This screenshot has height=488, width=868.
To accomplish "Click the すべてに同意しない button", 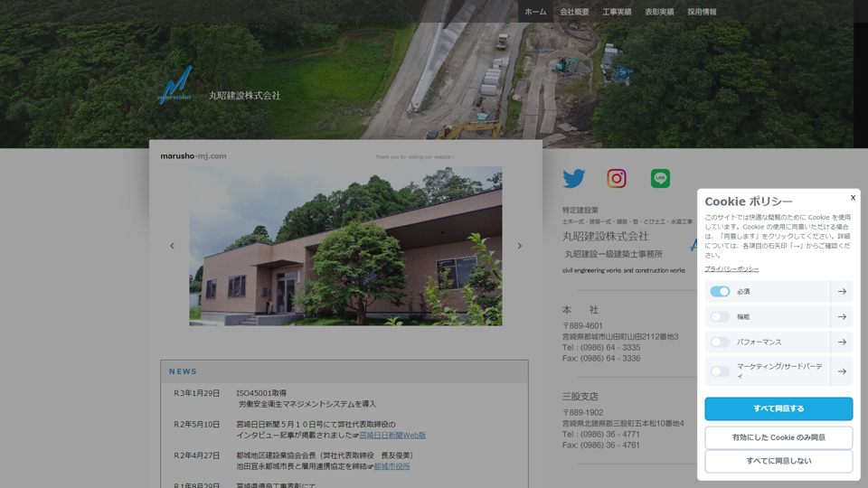I will 778,461.
